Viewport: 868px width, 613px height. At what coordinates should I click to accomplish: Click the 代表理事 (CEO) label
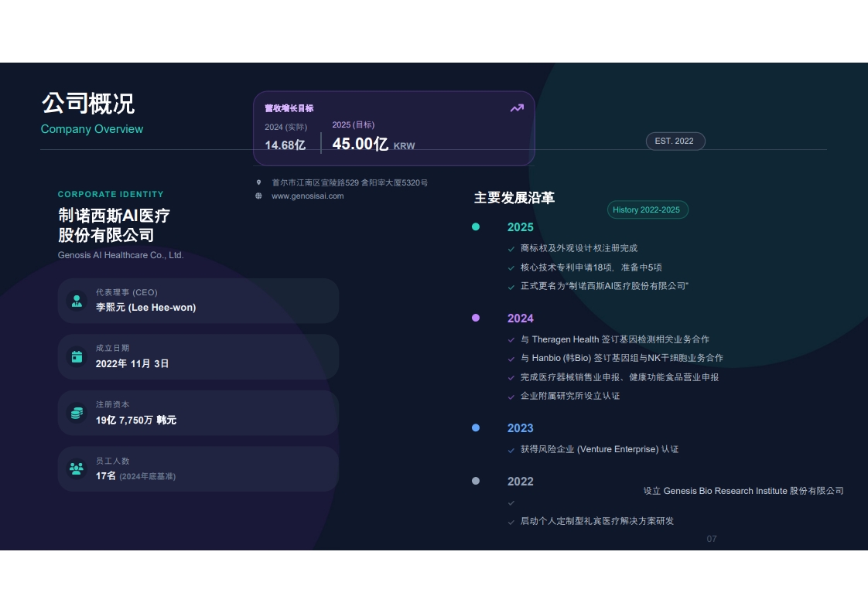(127, 292)
